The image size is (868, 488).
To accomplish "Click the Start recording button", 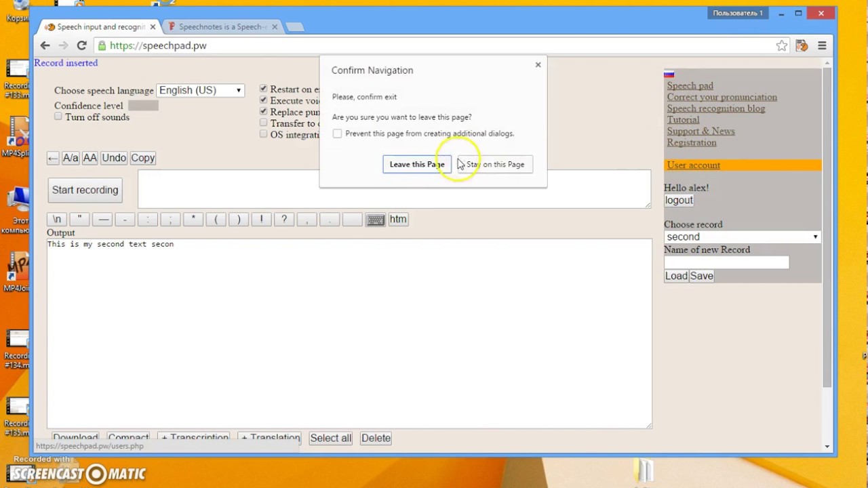I will 85,190.
